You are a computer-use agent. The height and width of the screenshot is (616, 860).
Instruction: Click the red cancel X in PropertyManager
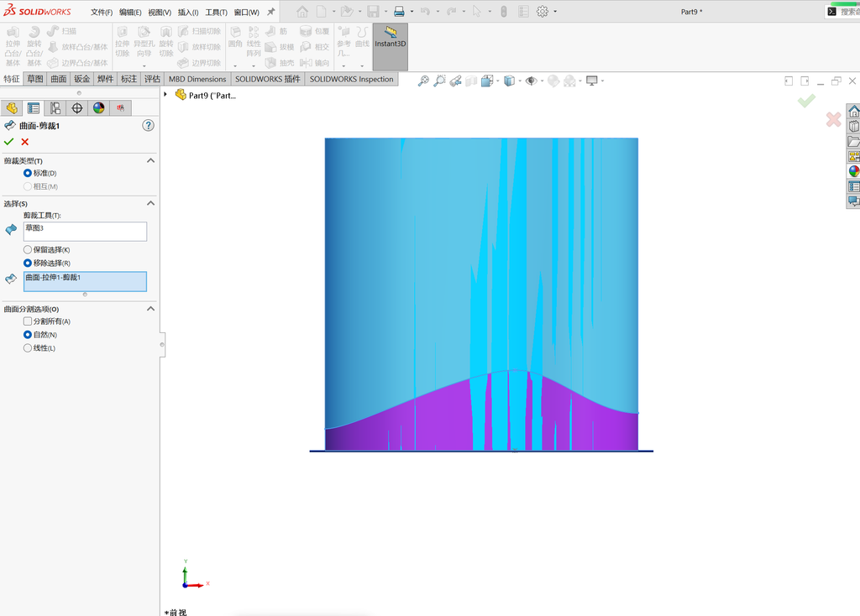click(24, 142)
